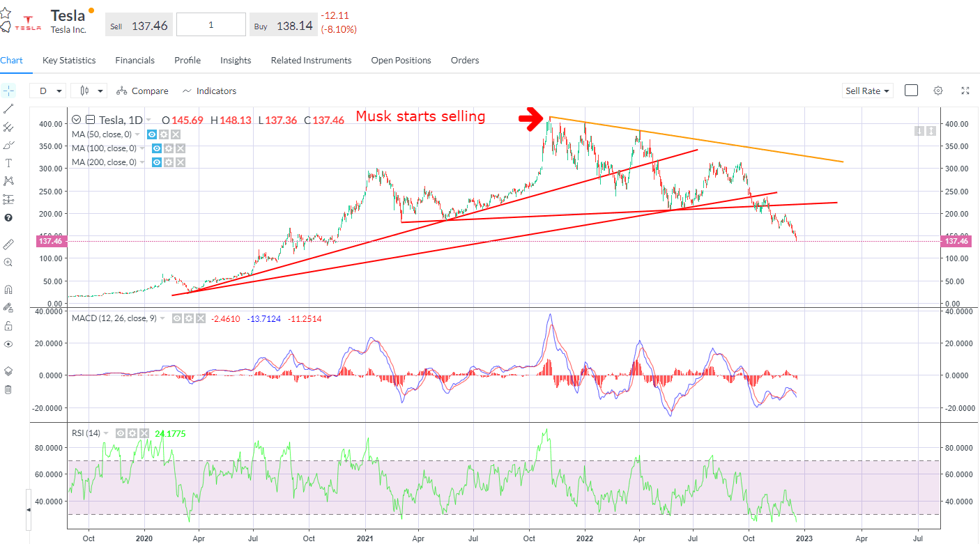The width and height of the screenshot is (980, 544).
Task: Select the ruler measure tool
Action: 8,244
